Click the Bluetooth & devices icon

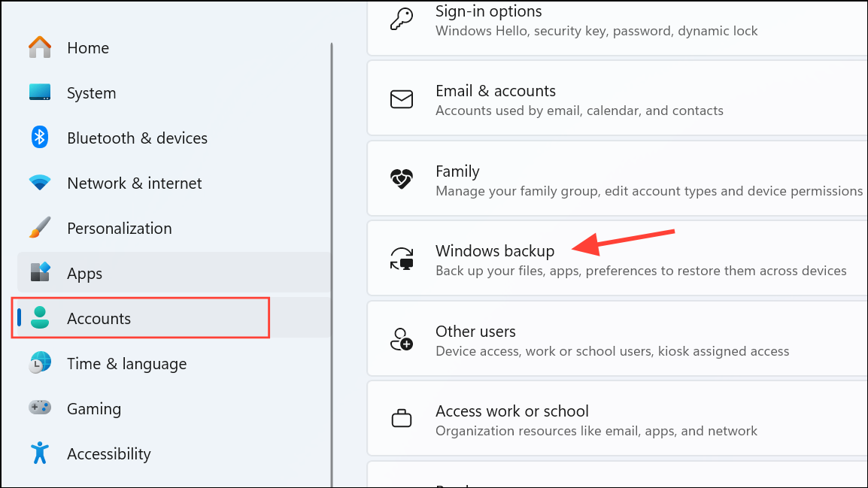[39, 138]
